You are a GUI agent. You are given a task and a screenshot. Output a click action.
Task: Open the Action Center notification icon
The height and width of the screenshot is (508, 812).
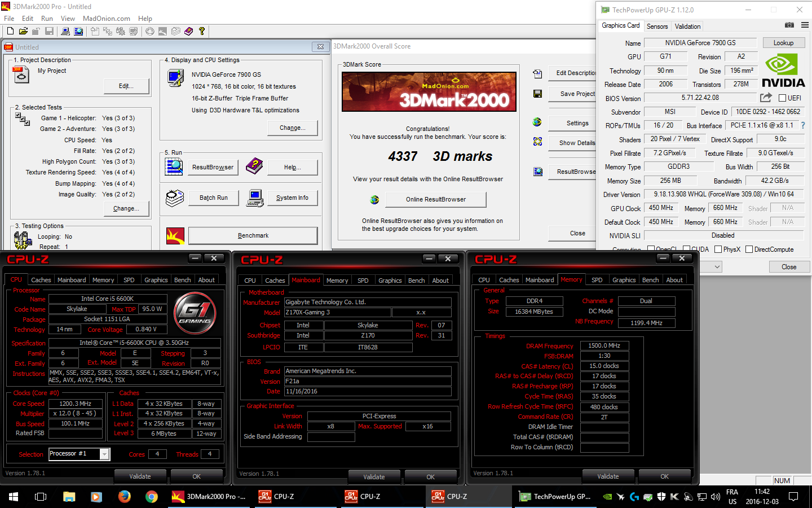[x=793, y=497]
